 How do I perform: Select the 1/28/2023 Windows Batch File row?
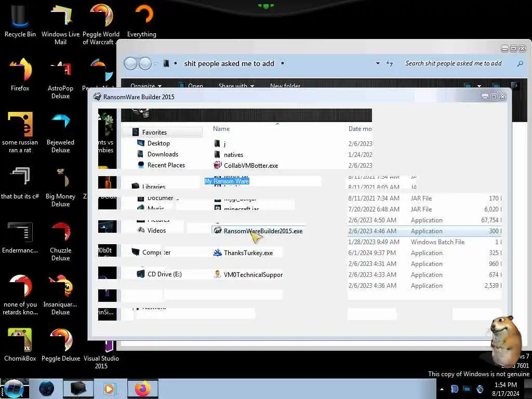(425, 242)
